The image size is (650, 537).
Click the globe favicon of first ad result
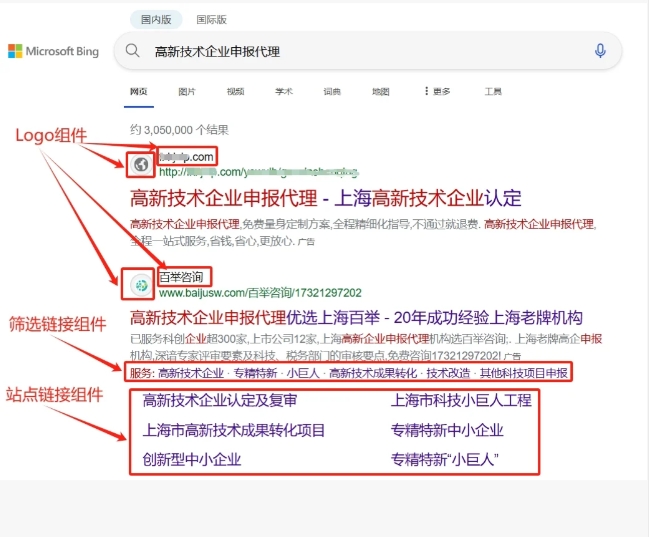tap(141, 165)
